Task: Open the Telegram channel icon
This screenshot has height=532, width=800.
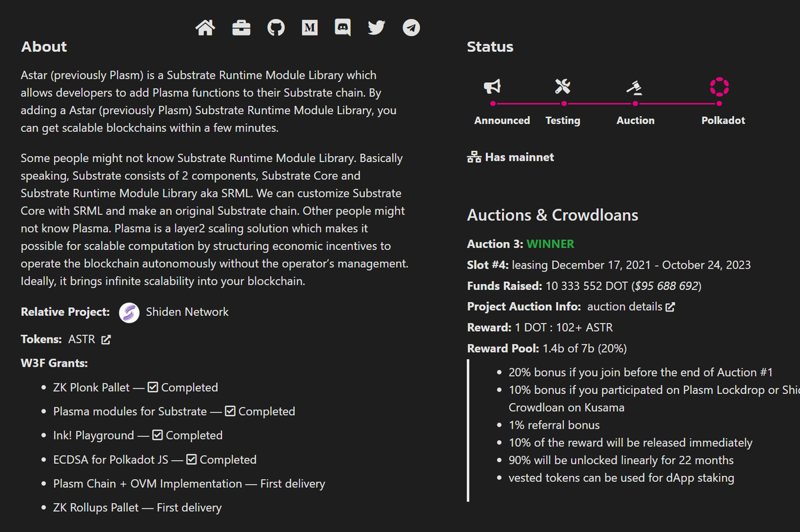Action: (x=411, y=27)
